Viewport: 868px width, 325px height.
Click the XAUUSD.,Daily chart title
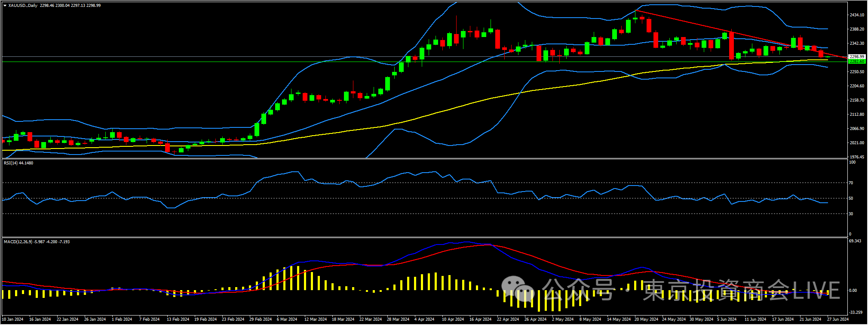23,6
